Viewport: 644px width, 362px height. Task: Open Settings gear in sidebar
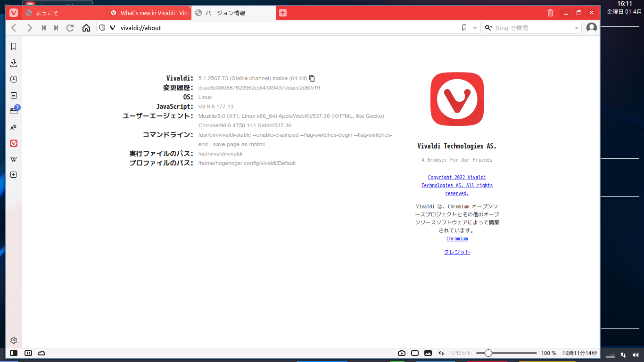click(14, 340)
